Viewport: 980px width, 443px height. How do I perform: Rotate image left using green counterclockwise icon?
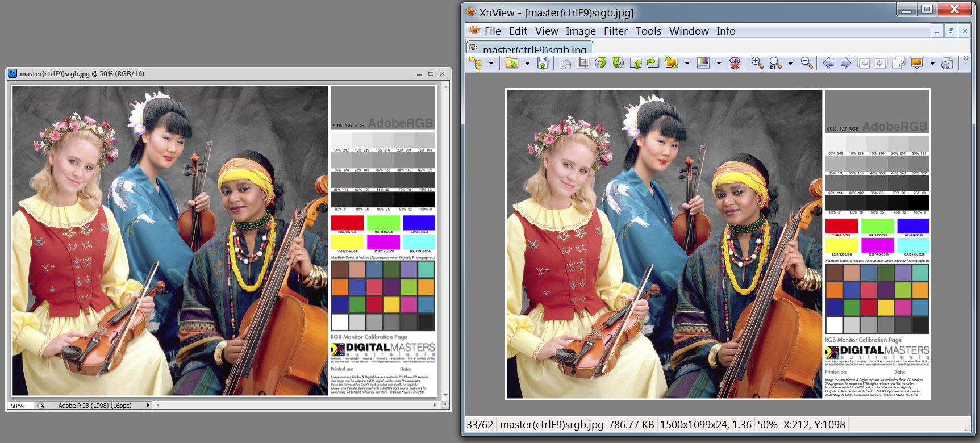(x=600, y=63)
